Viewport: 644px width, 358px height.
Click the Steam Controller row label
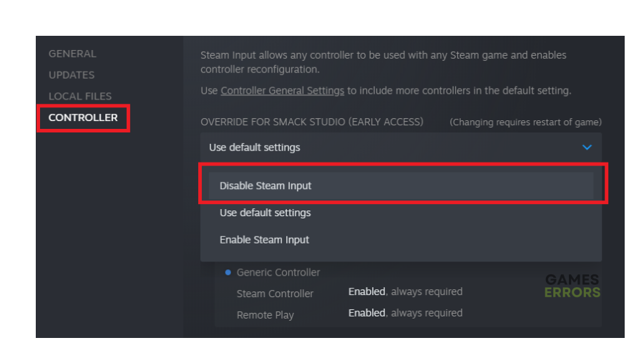coord(275,294)
